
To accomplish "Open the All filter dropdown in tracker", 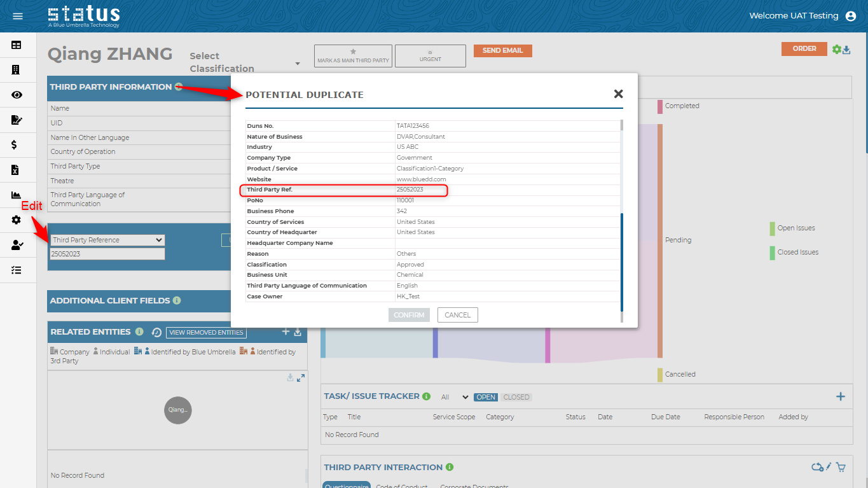I will [455, 397].
